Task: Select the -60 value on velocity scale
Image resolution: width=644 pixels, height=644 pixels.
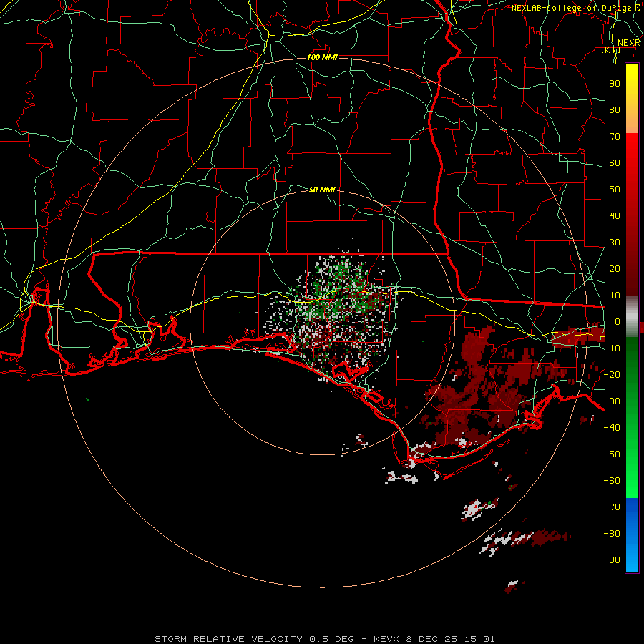Action: point(612,481)
